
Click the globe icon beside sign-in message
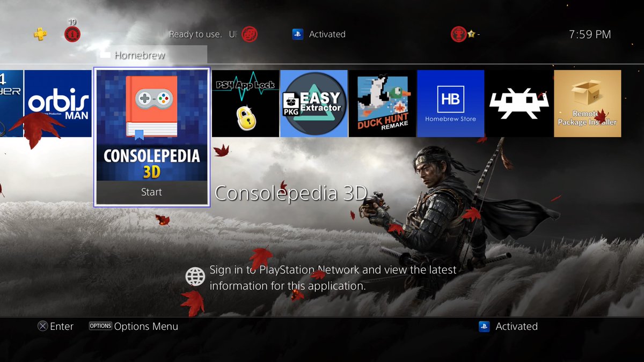[195, 277]
